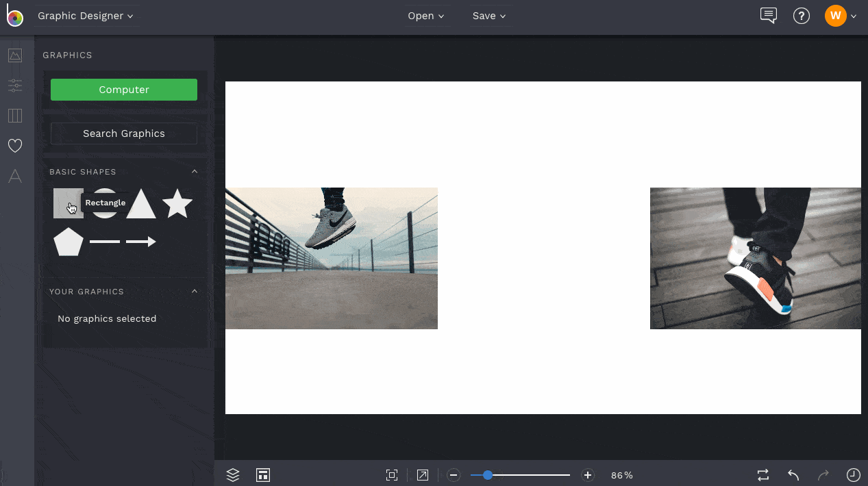Click the GRAPHICS panel title
The height and width of the screenshot is (486, 868).
(x=67, y=55)
